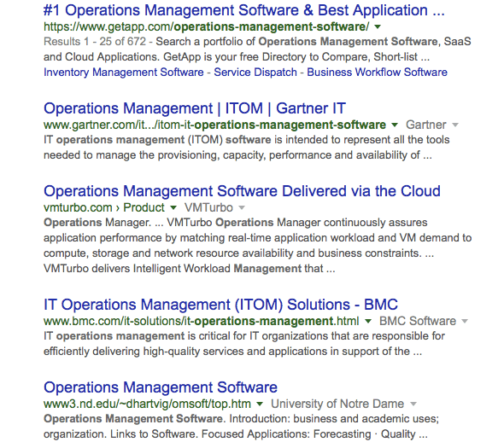
Task: Expand green arrow after www3.nd.edu URL
Action: coord(260,404)
